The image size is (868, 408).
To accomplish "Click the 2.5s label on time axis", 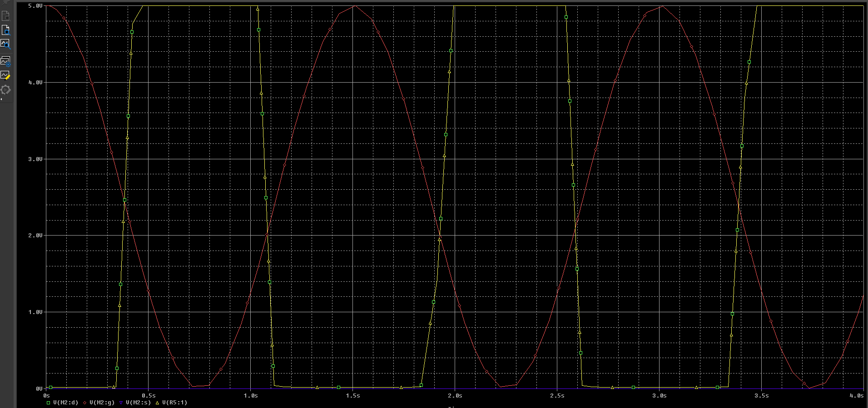I will point(557,396).
